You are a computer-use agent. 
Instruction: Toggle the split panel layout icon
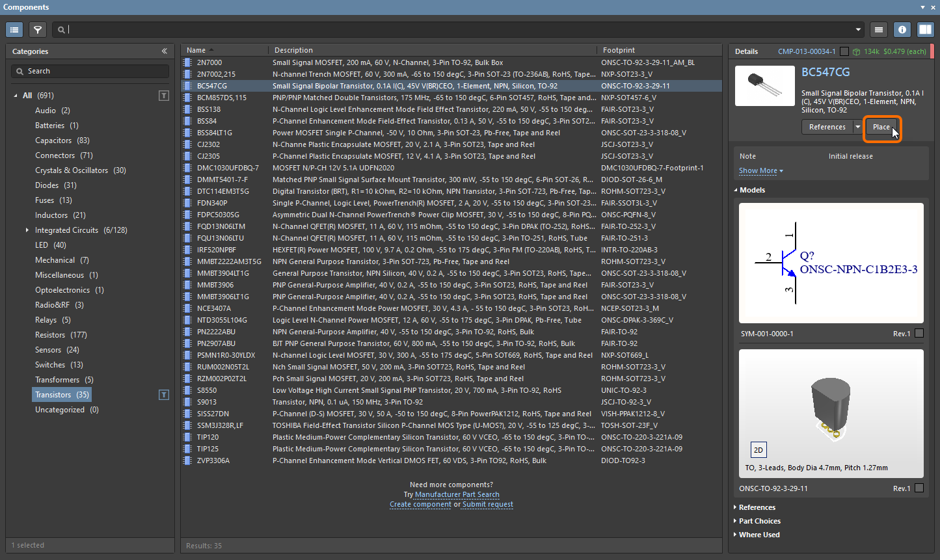(925, 29)
